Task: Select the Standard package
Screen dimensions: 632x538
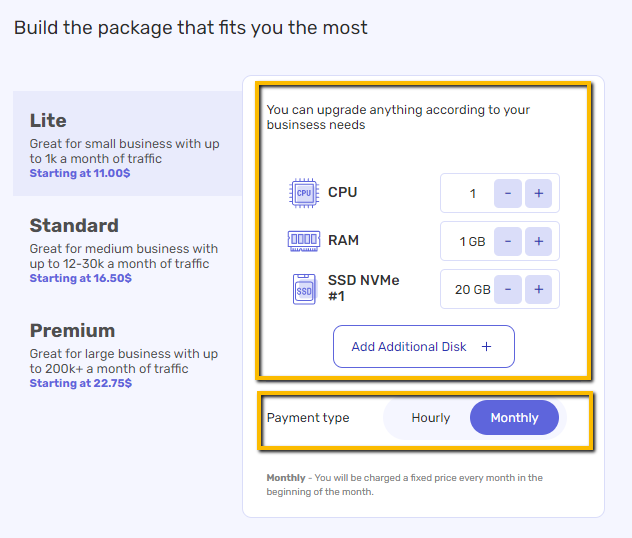Action: pos(128,249)
